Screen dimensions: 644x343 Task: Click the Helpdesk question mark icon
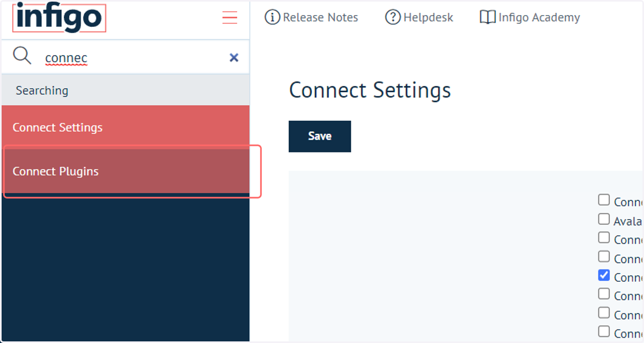[393, 18]
